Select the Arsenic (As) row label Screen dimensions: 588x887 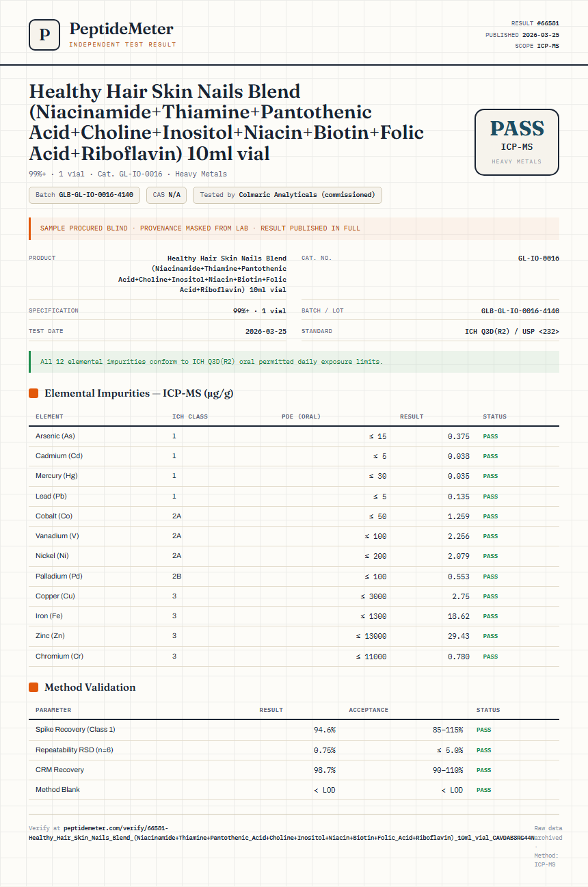click(55, 436)
